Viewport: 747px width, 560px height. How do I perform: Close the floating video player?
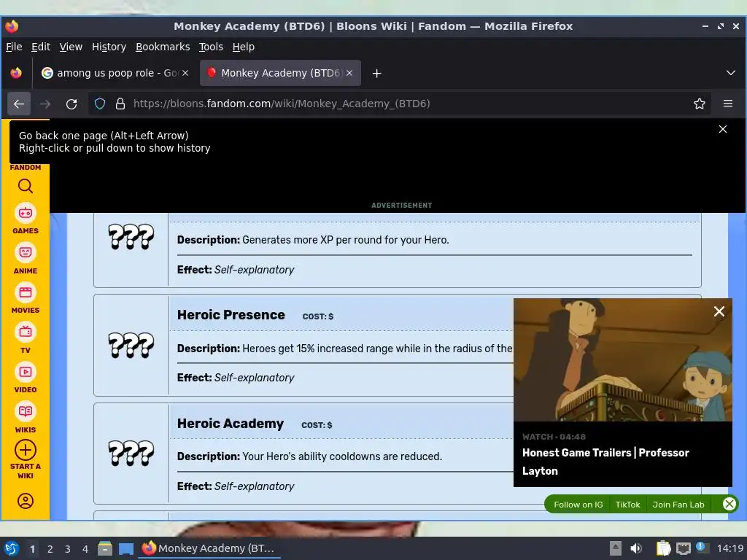pos(719,311)
